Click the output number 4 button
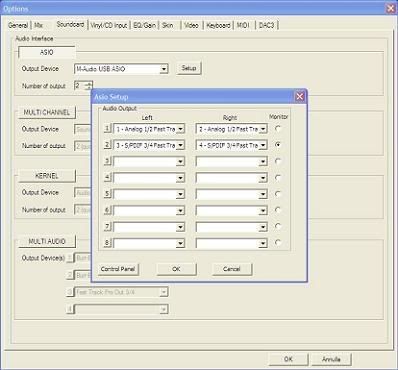398x370 pixels. point(107,177)
